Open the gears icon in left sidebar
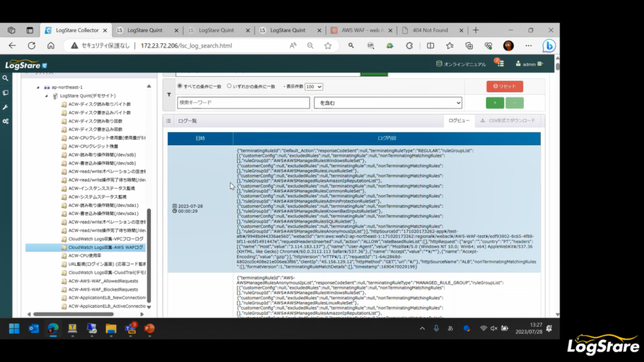Screen dimensions: 644x362 [x=5, y=121]
